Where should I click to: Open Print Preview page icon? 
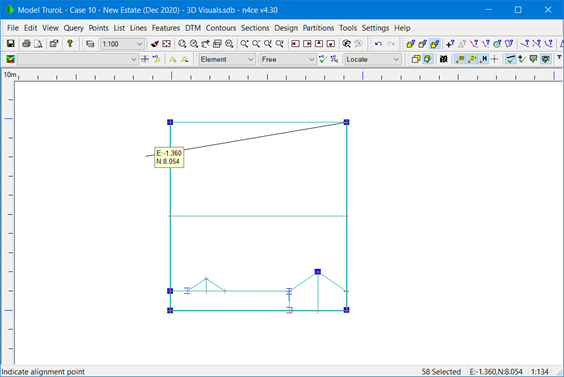tap(38, 44)
